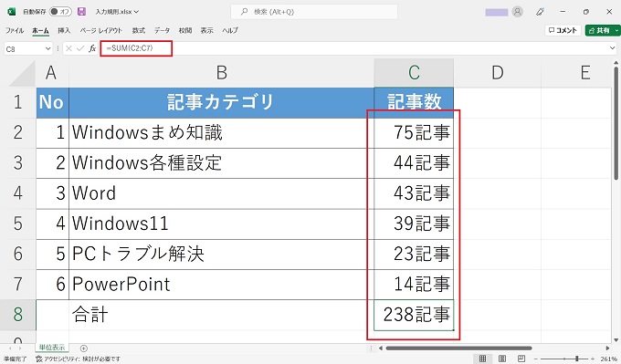Select cell C8 showing 238記事
The width and height of the screenshot is (621, 364).
(414, 315)
